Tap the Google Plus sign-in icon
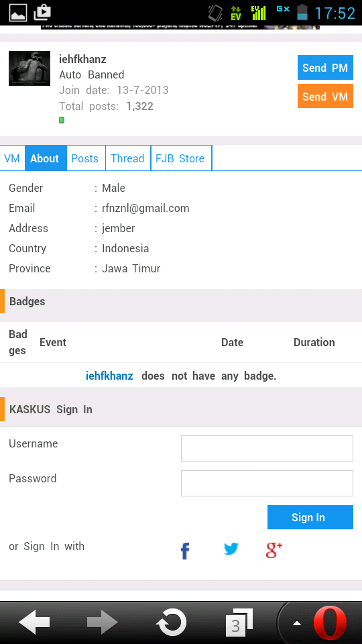This screenshot has width=362, height=644. point(274,550)
